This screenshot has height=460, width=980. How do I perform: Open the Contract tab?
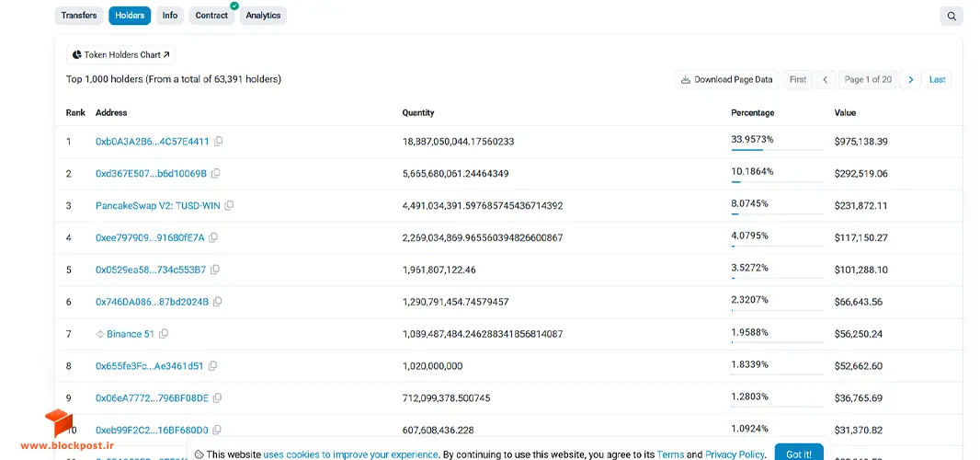[x=211, y=16]
